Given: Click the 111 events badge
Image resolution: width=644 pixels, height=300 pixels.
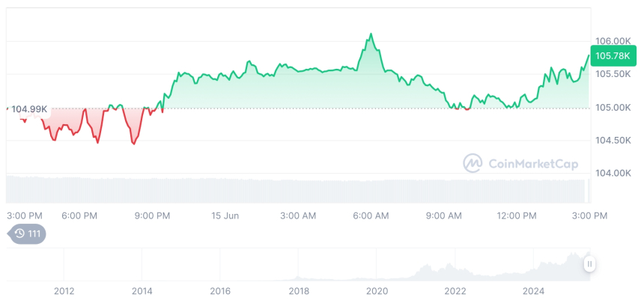Looking at the screenshot, I should (x=27, y=234).
